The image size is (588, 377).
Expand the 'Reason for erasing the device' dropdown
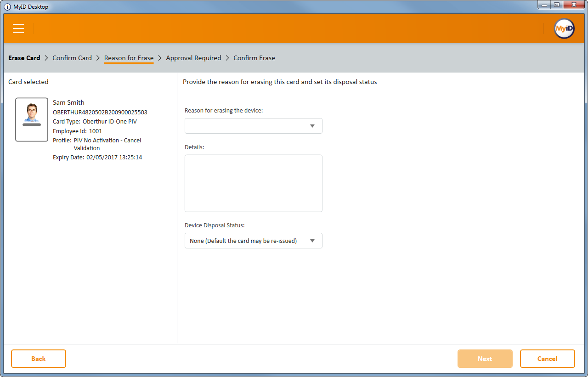click(254, 126)
